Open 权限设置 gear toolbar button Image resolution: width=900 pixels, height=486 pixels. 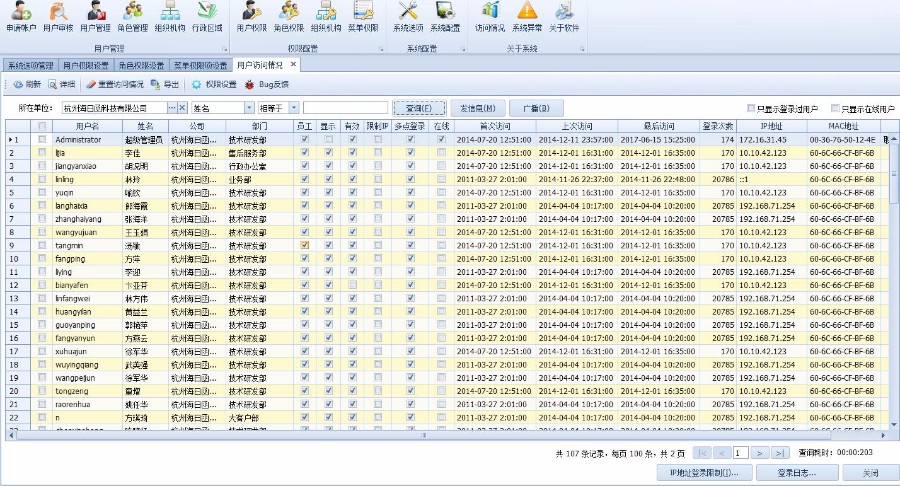(214, 84)
